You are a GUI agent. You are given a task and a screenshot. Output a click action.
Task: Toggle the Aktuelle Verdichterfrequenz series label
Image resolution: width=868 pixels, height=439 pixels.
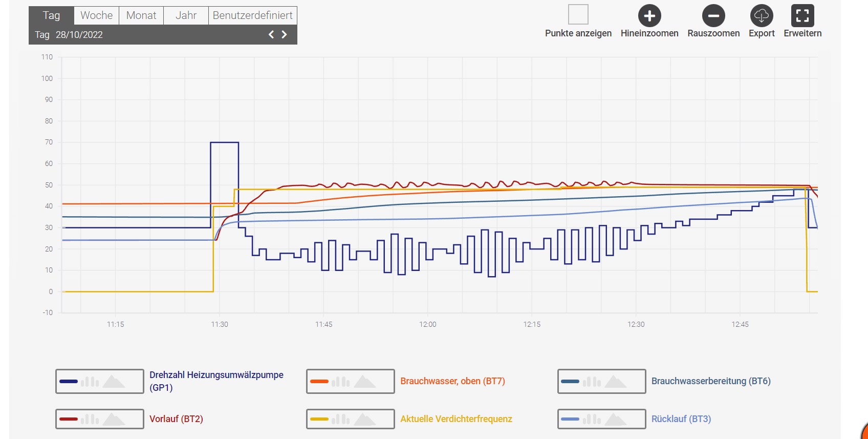point(456,419)
